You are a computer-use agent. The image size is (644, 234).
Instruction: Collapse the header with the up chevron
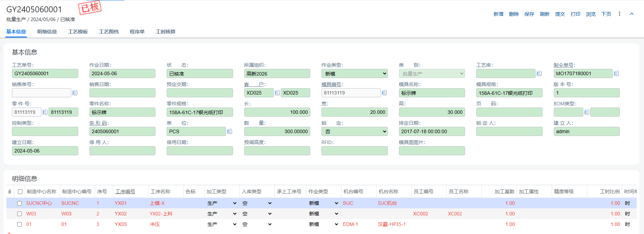(x=632, y=14)
